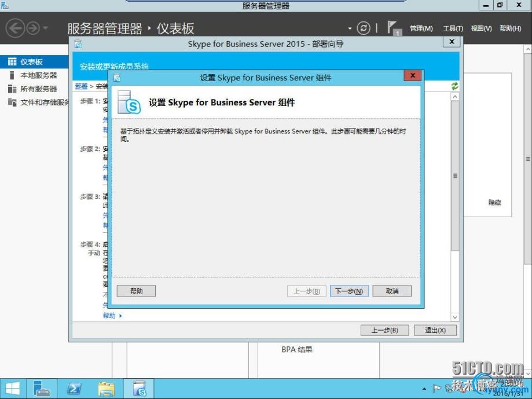
Task: Expand dropdown arrow left of refresh icon
Action: click(x=350, y=28)
